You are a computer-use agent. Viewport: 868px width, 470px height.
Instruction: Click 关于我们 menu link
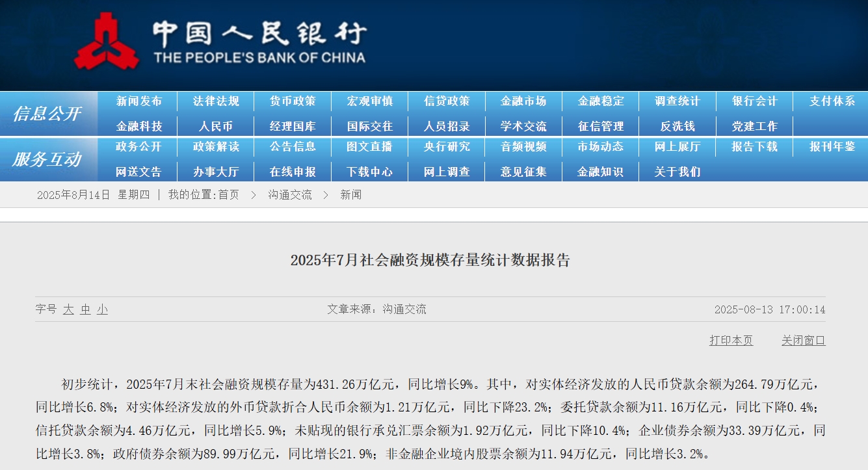coord(677,172)
